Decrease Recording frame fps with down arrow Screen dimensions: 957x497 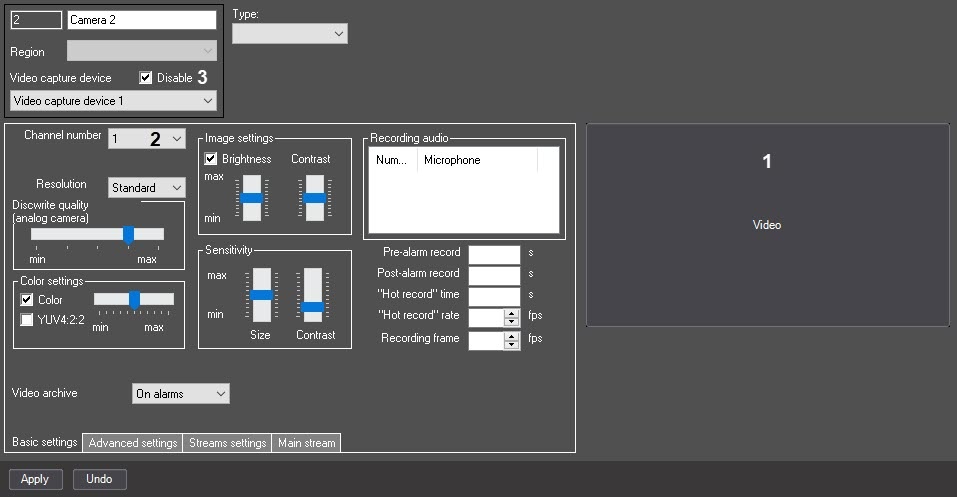(x=511, y=345)
